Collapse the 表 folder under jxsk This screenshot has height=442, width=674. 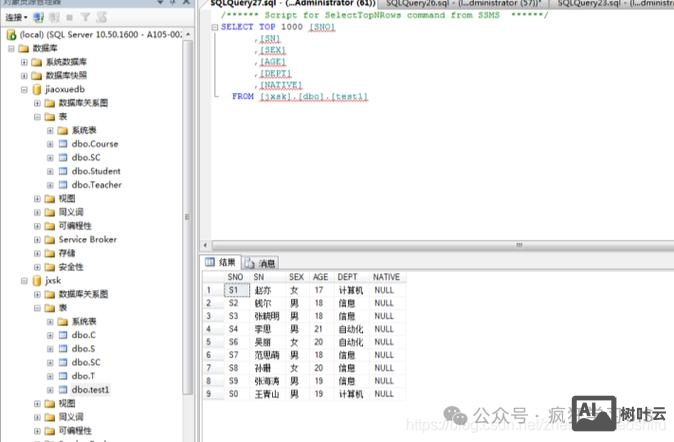click(x=38, y=308)
